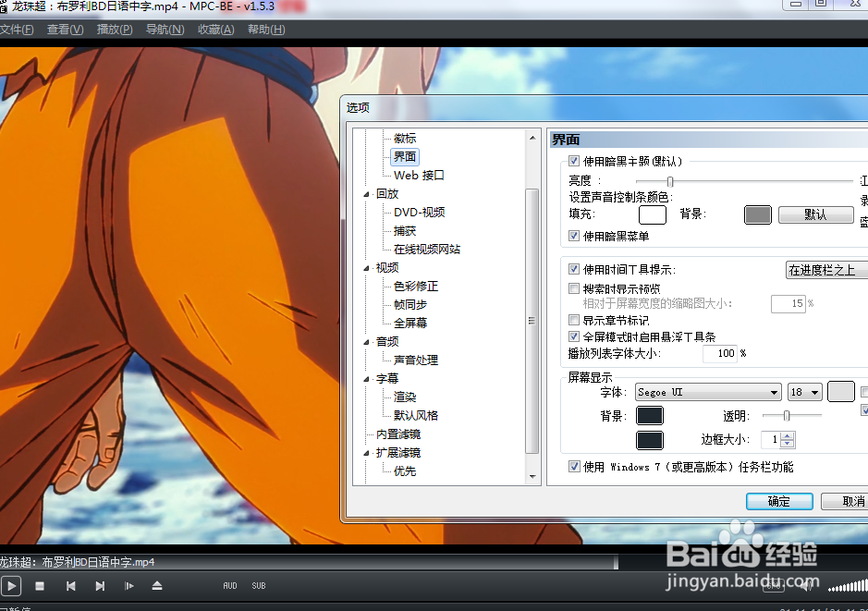
Task: Click the options tree scrollbar down arrow
Action: 532,477
